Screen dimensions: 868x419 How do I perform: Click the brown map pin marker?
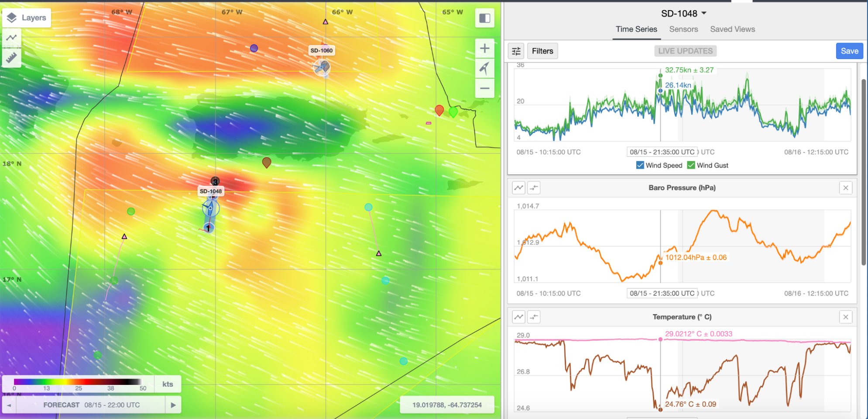click(x=267, y=163)
